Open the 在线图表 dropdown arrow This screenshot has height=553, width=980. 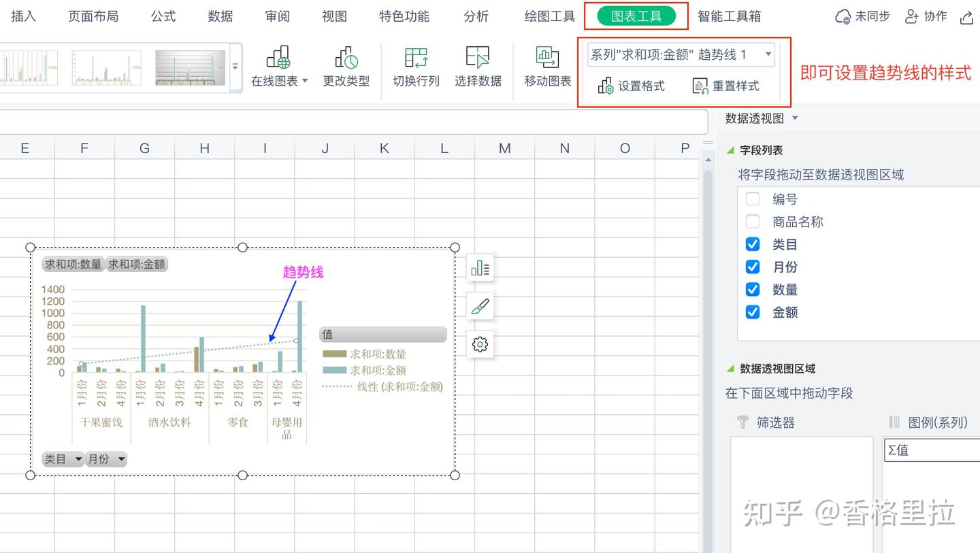coord(305,81)
